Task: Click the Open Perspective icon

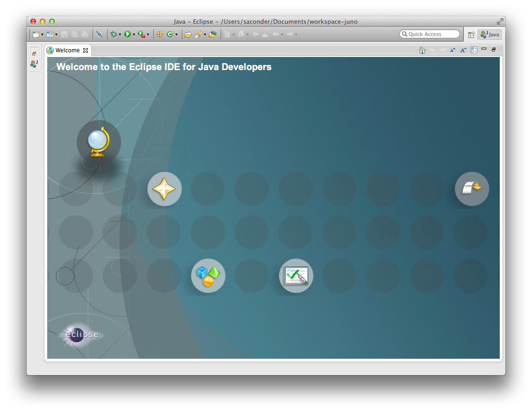Action: (x=471, y=35)
